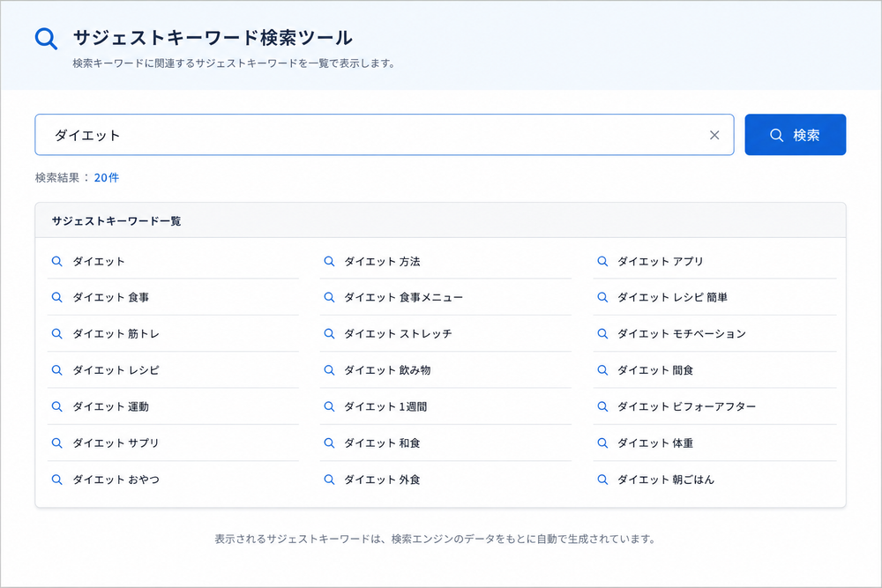This screenshot has height=588, width=882.
Task: Click search icon next to ダイエット 1週間
Action: [329, 406]
